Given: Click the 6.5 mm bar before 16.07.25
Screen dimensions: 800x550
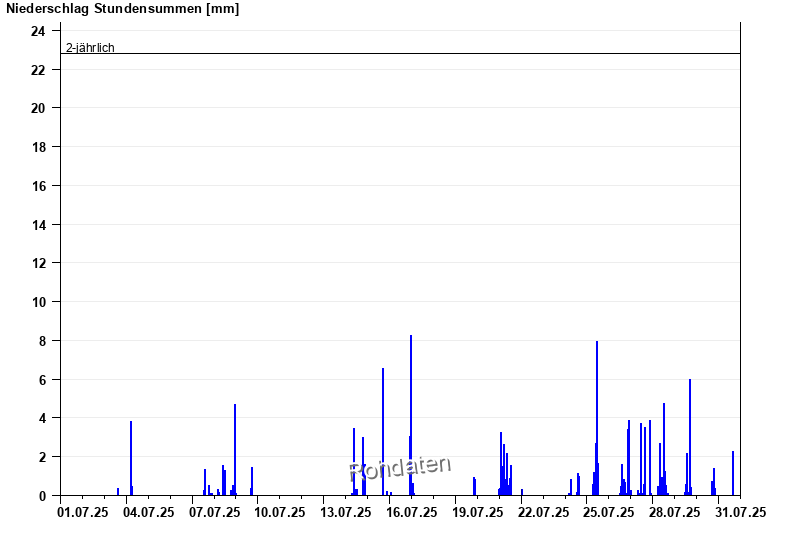Looking at the screenshot, I should [x=383, y=432].
